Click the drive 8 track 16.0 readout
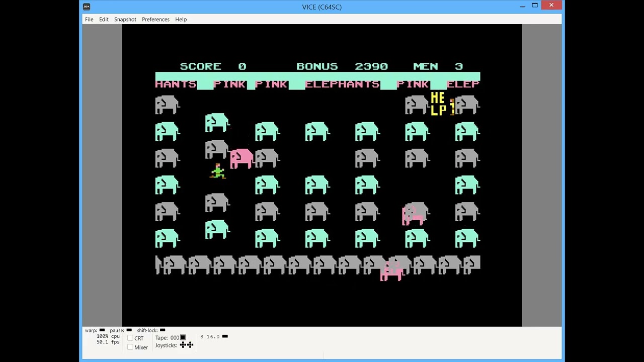Image resolution: width=644 pixels, height=362 pixels. 210,336
